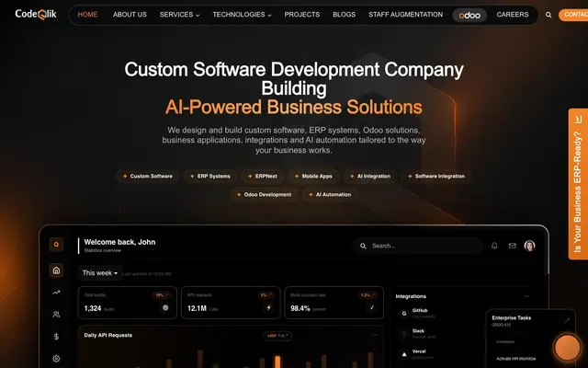Click the Enterprise Tasks card title
This screenshot has height=368, width=588.
pyautogui.click(x=512, y=317)
